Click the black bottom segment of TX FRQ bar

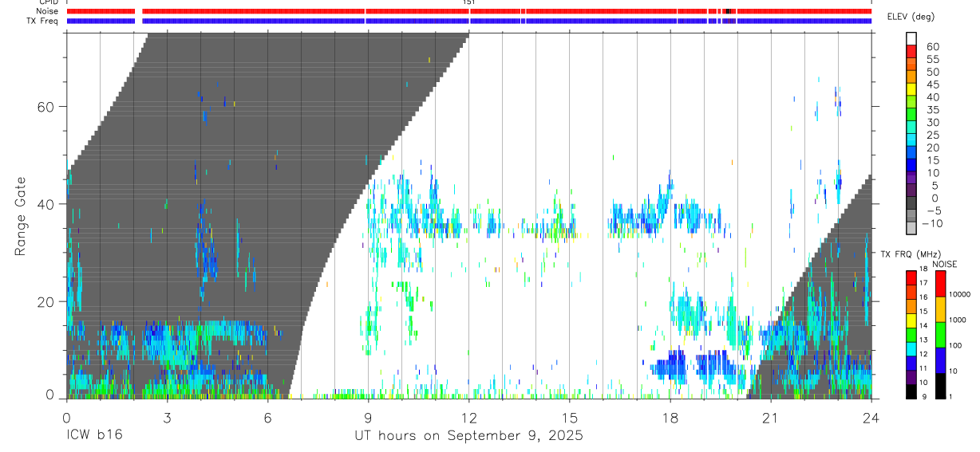(x=911, y=391)
